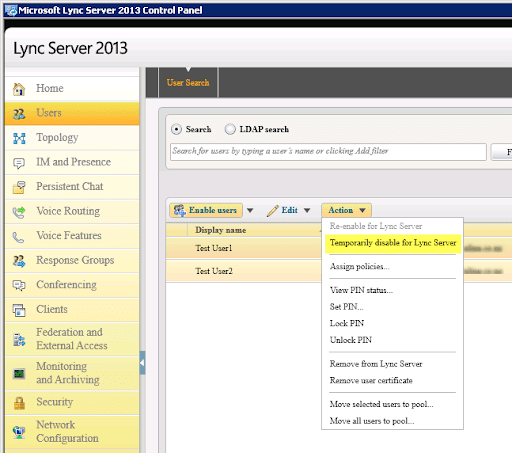Click the Response Groups icon

[19, 261]
